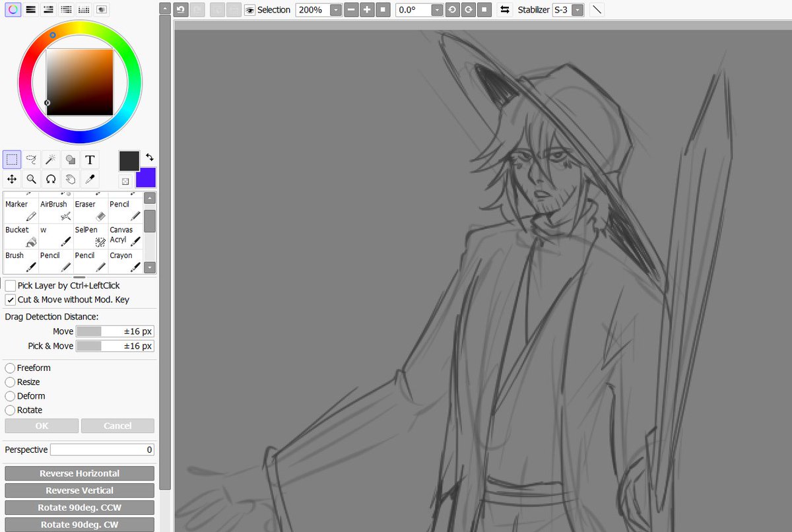792x532 pixels.
Task: Select the Rotate transform option
Action: coord(10,410)
